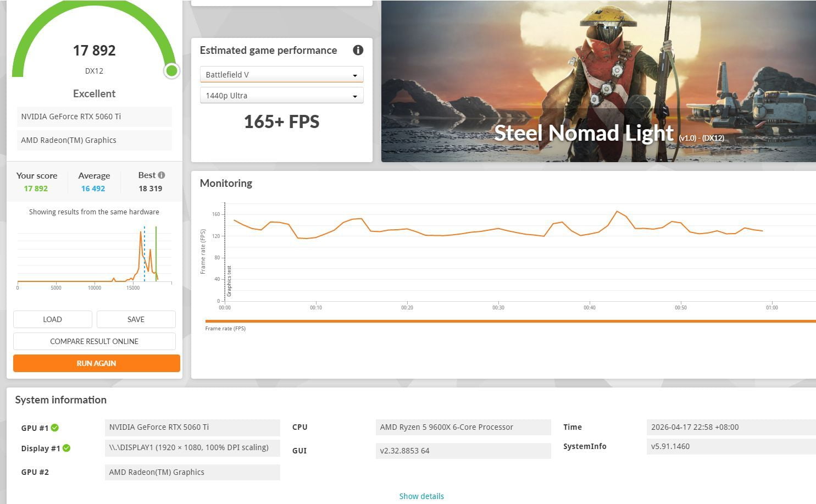The image size is (816, 504).
Task: Click the GPU #2 AMD Radeon value field
Action: (x=192, y=472)
